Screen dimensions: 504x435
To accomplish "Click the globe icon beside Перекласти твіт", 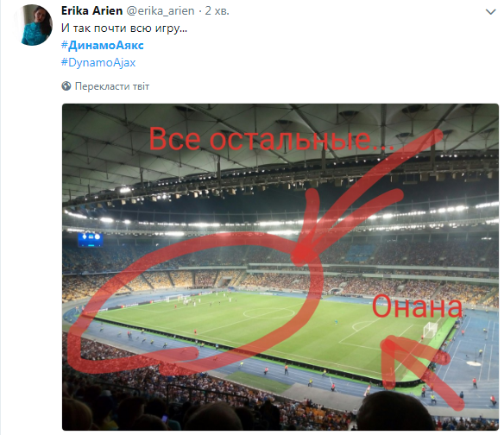I will coord(66,86).
